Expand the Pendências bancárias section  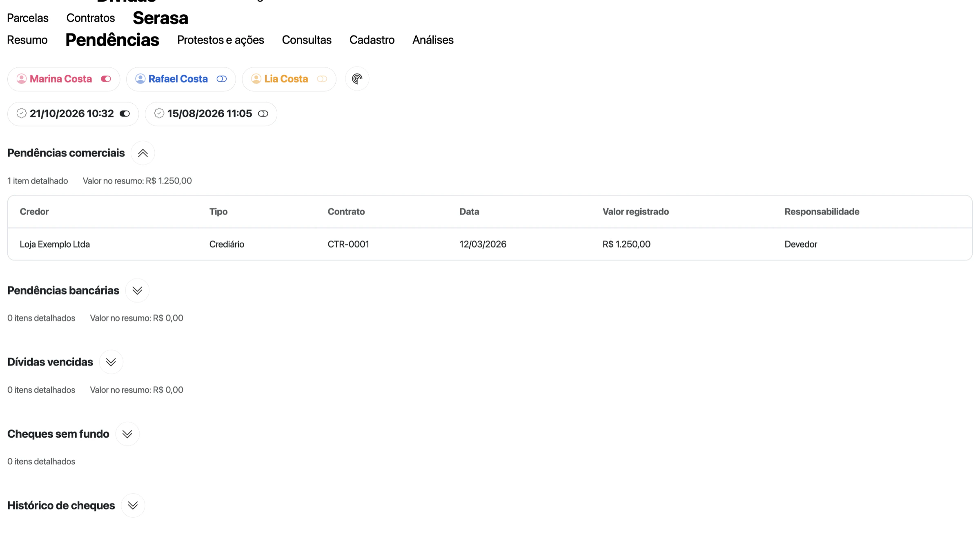(137, 290)
